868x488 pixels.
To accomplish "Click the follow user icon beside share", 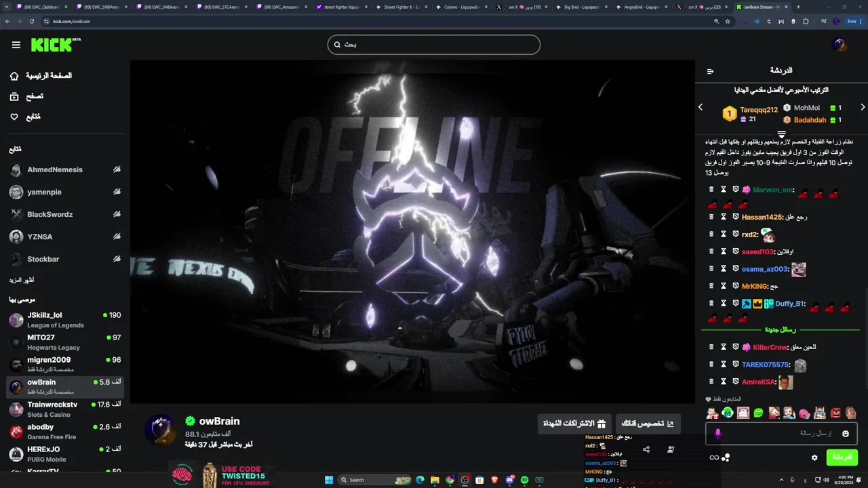I will click(x=671, y=449).
